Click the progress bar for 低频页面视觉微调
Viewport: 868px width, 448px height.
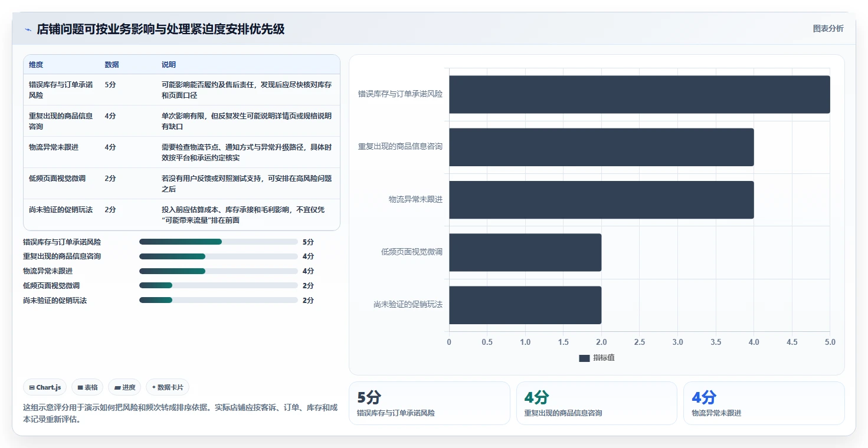pyautogui.click(x=218, y=286)
